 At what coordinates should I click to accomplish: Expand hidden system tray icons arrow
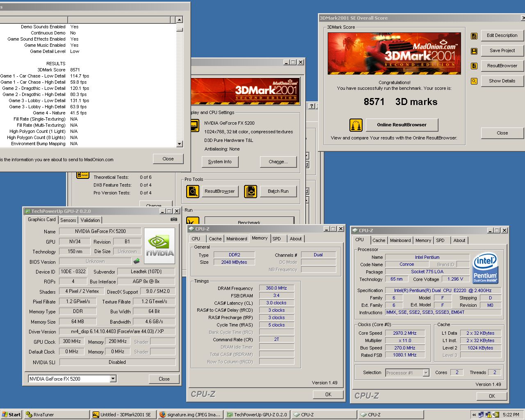pyautogui.click(x=474, y=415)
